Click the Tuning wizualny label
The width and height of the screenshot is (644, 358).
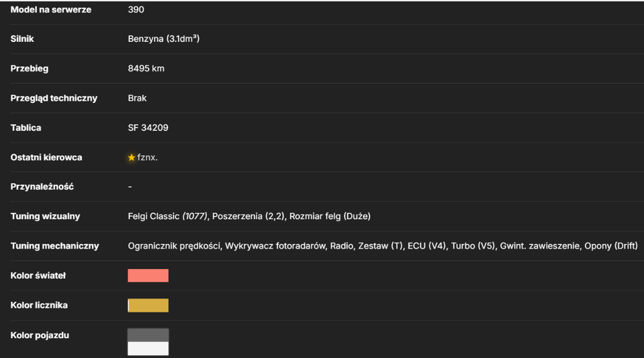coord(45,216)
